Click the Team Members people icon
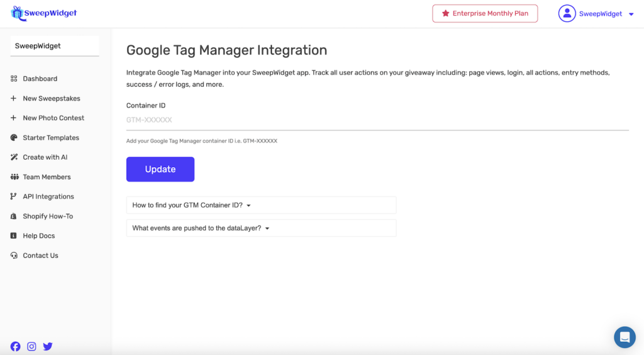 [14, 177]
